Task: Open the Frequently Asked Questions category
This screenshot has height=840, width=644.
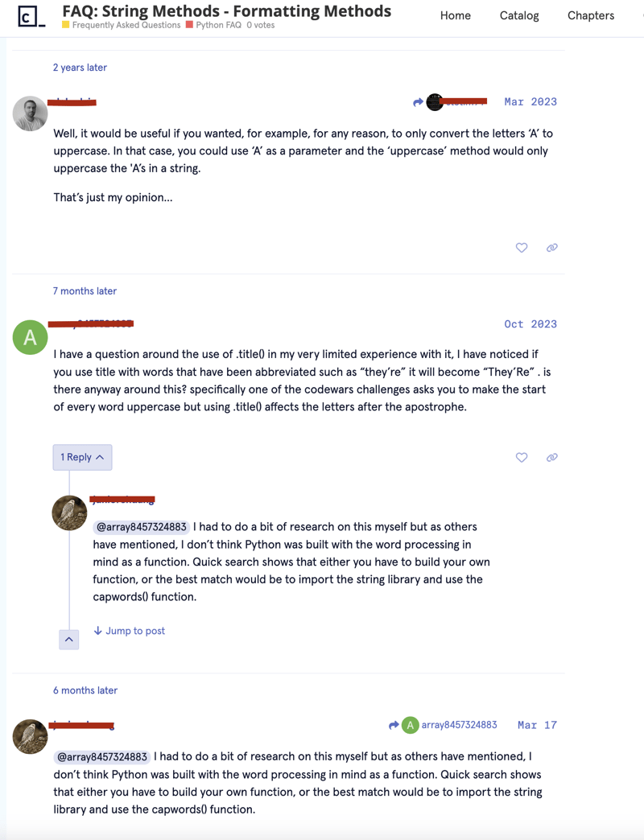Action: coord(126,25)
